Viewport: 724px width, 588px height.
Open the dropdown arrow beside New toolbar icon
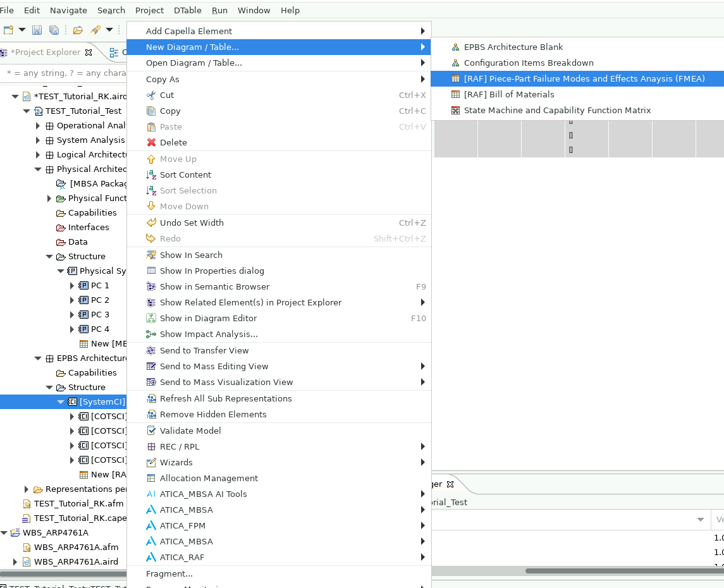[x=21, y=30]
